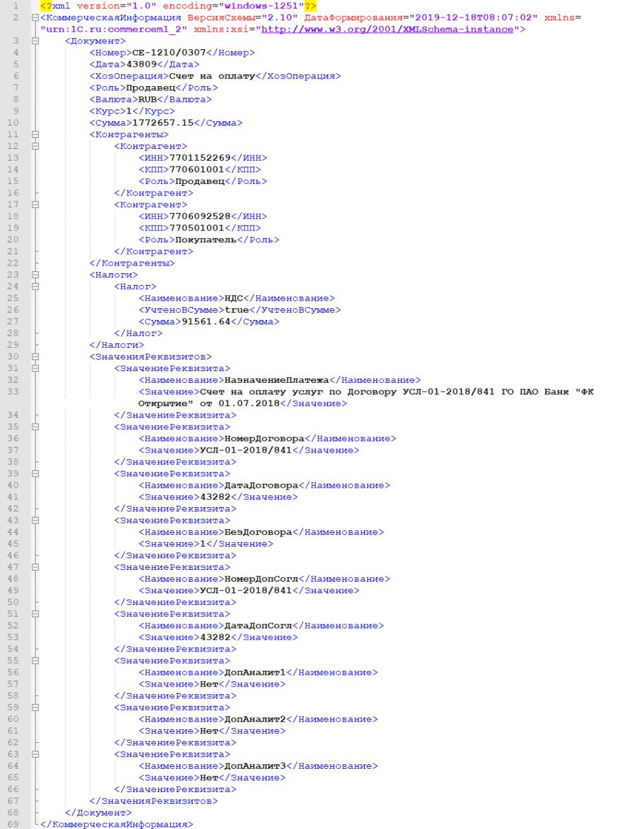The image size is (644, 829).
Task: Click line number 33 in the margin
Action: pos(14,392)
